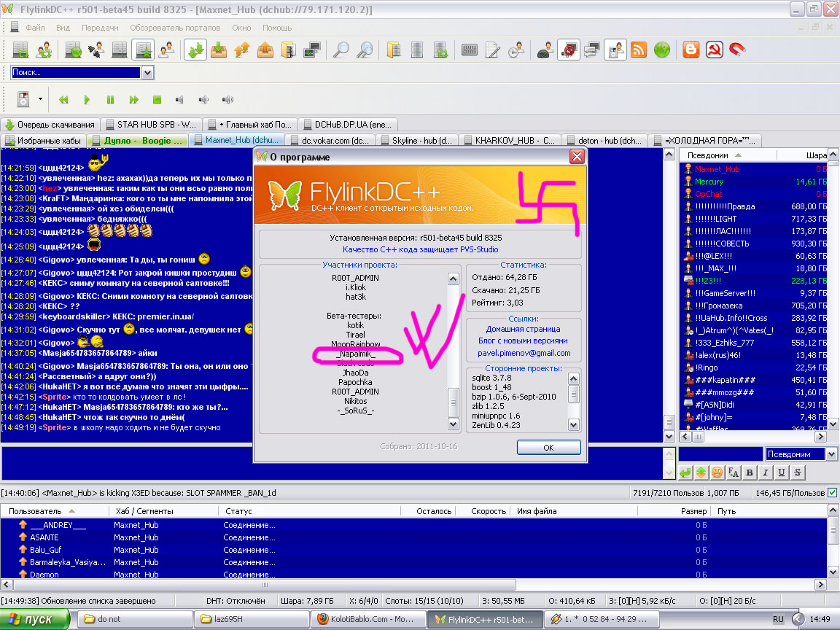
Task: Open quick connect plug icon in toolbar
Action: (x=96, y=50)
